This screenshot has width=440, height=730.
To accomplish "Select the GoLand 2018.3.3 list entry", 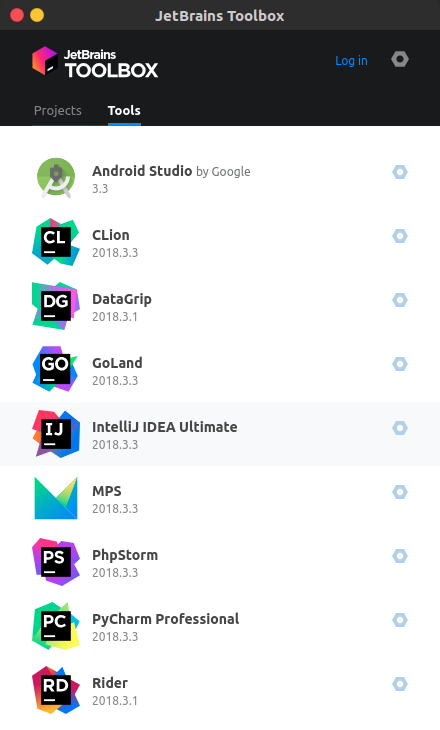I will 220,370.
